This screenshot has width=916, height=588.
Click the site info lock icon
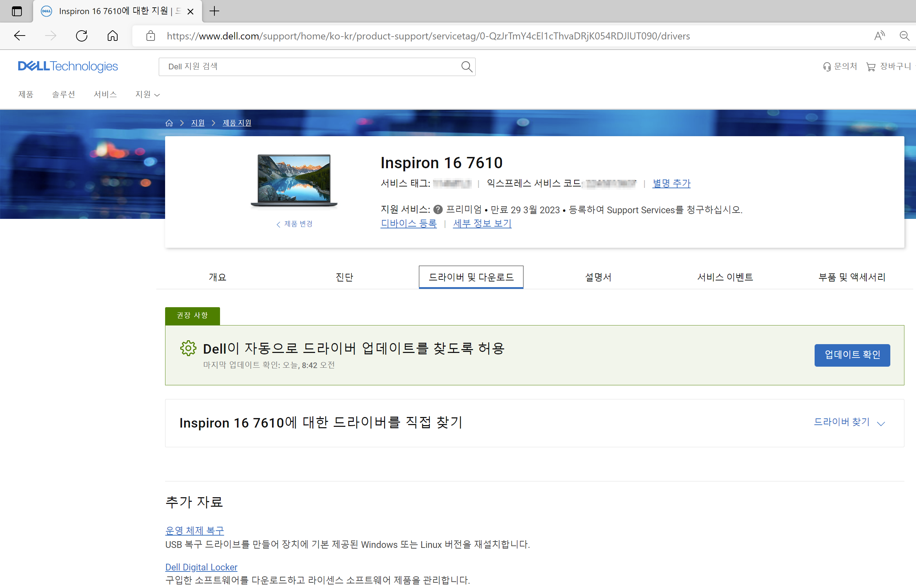(x=151, y=36)
